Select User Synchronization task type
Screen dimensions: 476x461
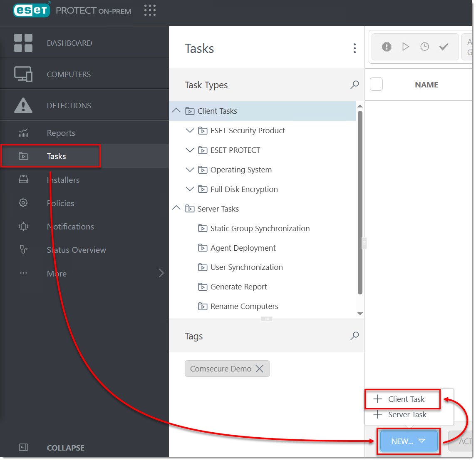pyautogui.click(x=246, y=267)
